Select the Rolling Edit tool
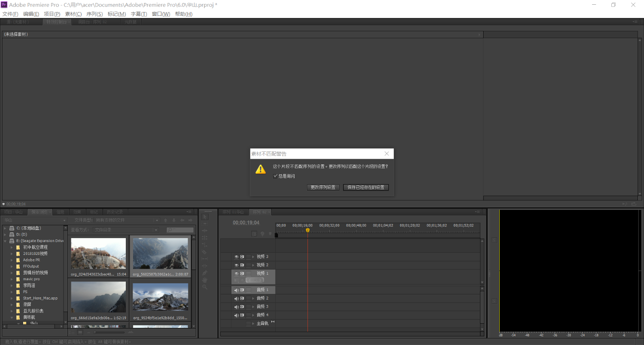 [x=205, y=238]
